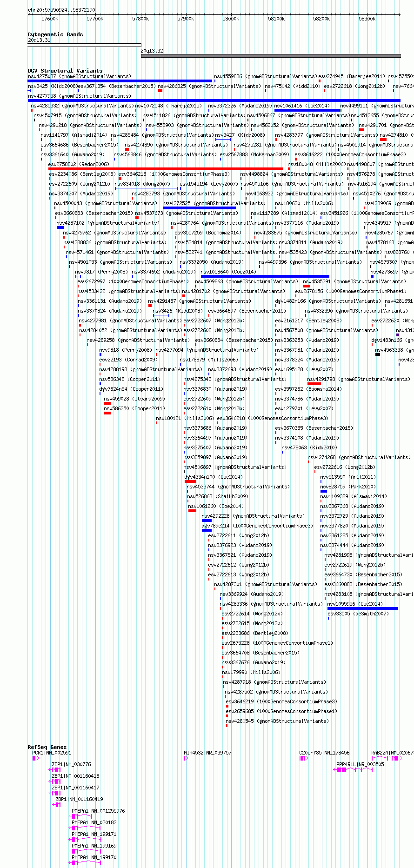414x868 pixels.
Task: Open esv2234086 (Bentley2008) variant
Action: coord(82,174)
